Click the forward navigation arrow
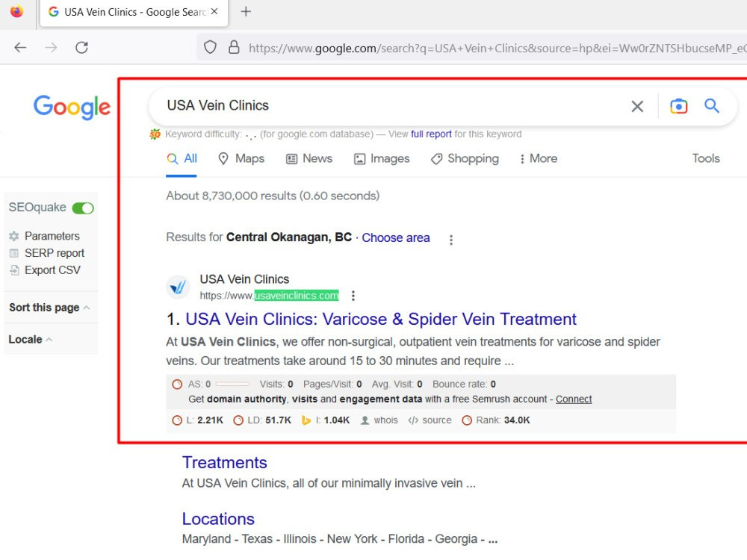 point(51,47)
